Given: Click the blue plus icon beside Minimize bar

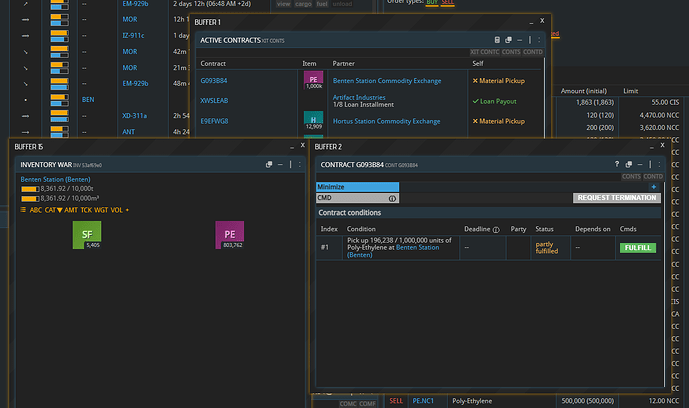Looking at the screenshot, I should click(x=654, y=187).
